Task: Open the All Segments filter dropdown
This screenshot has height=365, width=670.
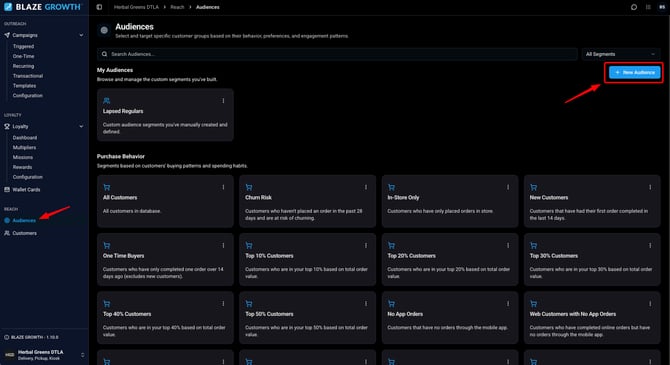Action: 620,54
